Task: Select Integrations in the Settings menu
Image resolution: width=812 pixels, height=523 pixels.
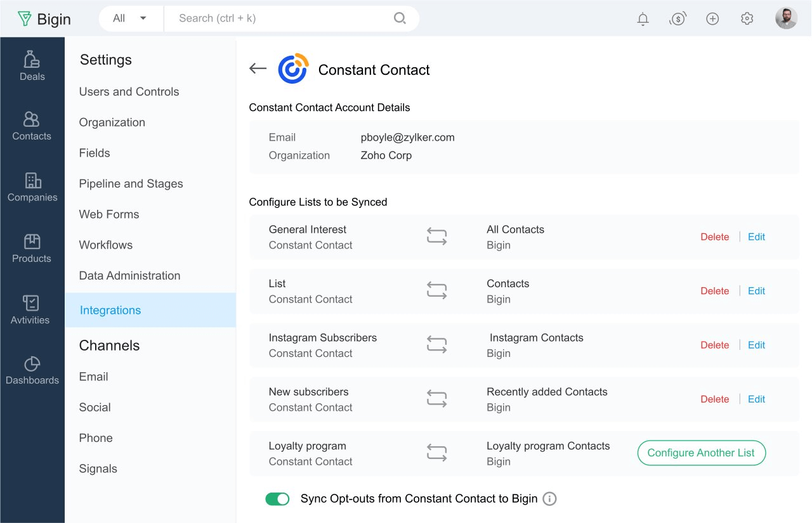Action: (110, 310)
